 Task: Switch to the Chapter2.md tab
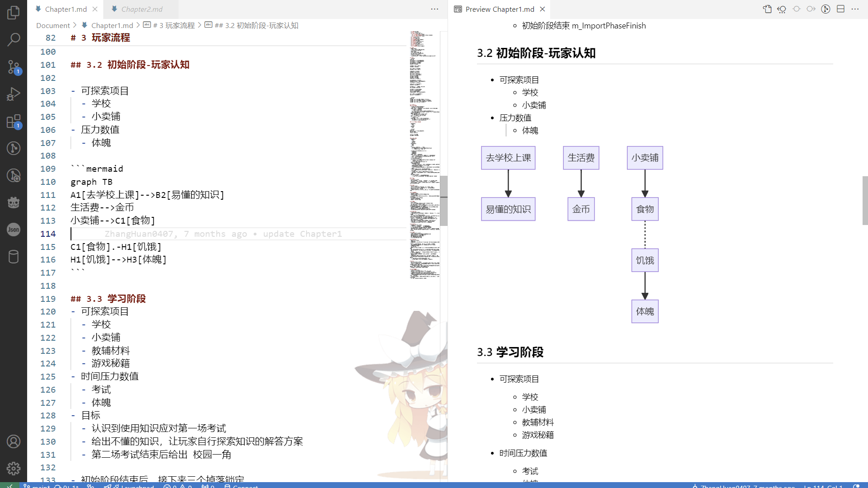coord(142,9)
